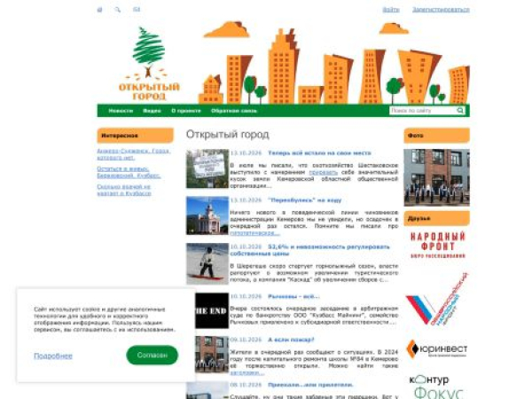Open the Обратная связь menu item
This screenshot has height=399, width=532.
tap(234, 111)
